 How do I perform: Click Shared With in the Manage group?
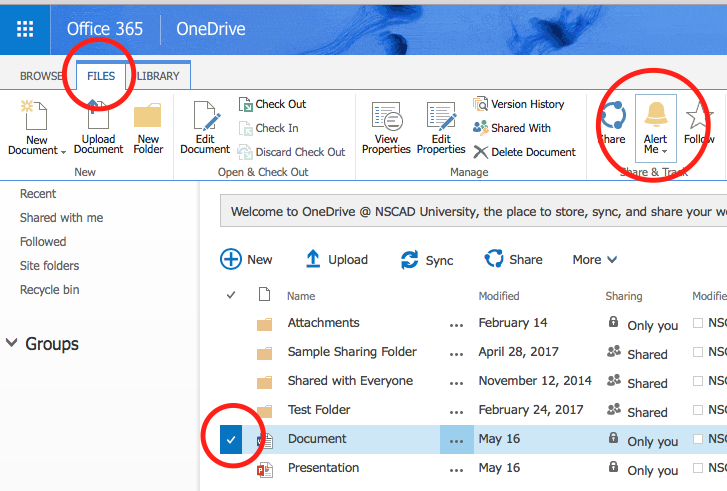(x=512, y=128)
